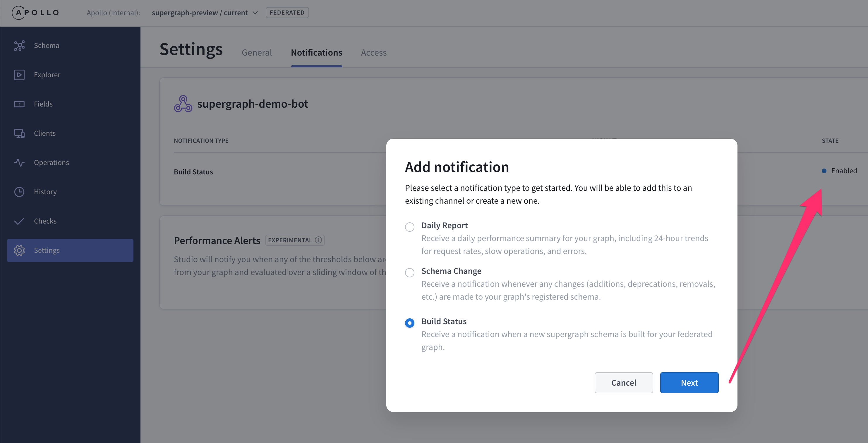Click the Explorer icon in sidebar
The width and height of the screenshot is (868, 443).
pyautogui.click(x=19, y=74)
